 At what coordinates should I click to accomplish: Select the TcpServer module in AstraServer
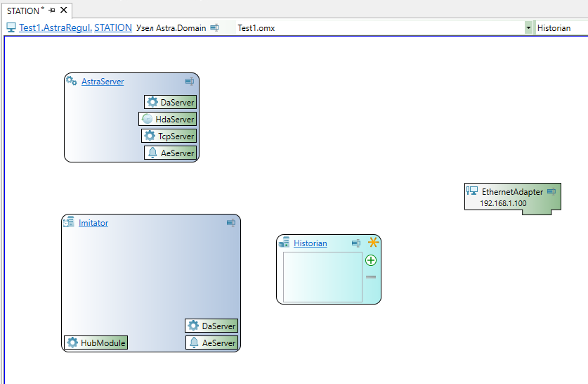[169, 136]
